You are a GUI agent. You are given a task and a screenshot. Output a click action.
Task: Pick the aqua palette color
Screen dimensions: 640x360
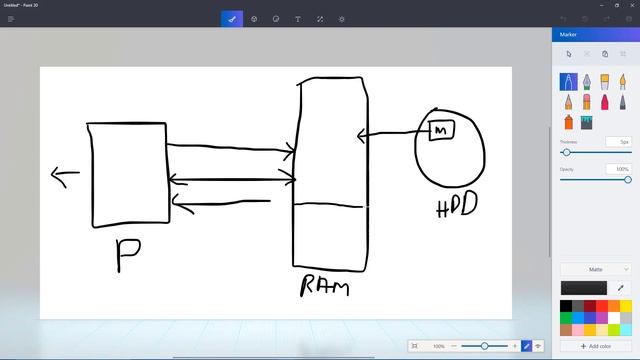pyautogui.click(x=626, y=330)
